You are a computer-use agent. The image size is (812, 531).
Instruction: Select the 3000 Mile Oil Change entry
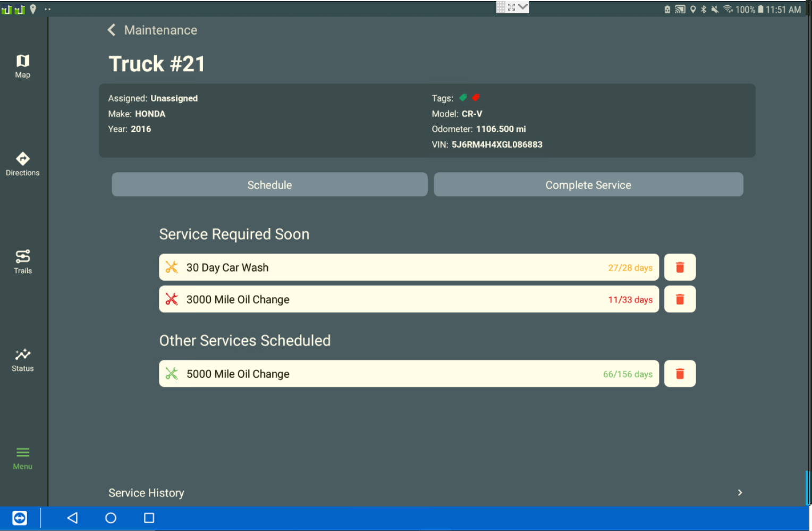click(408, 299)
